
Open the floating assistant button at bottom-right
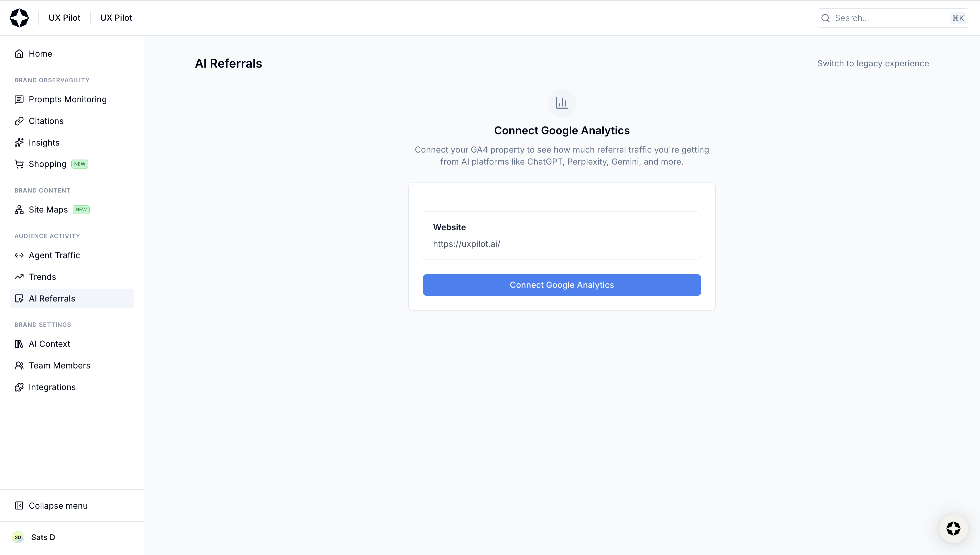(x=953, y=529)
